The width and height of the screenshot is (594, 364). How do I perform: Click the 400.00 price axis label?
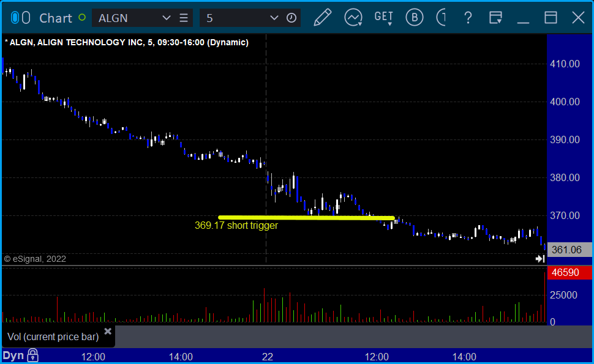[565, 102]
